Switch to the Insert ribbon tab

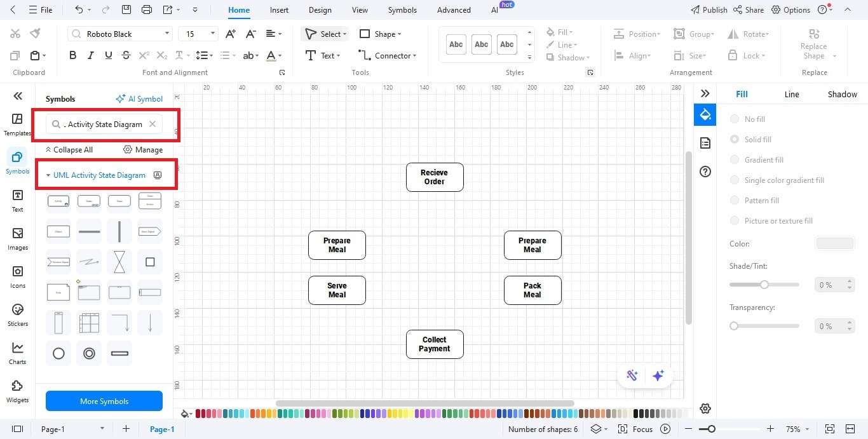coord(279,10)
